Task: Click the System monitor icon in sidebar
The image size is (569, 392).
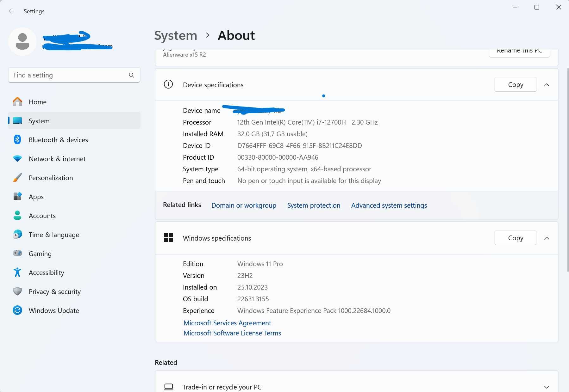Action: coord(17,121)
